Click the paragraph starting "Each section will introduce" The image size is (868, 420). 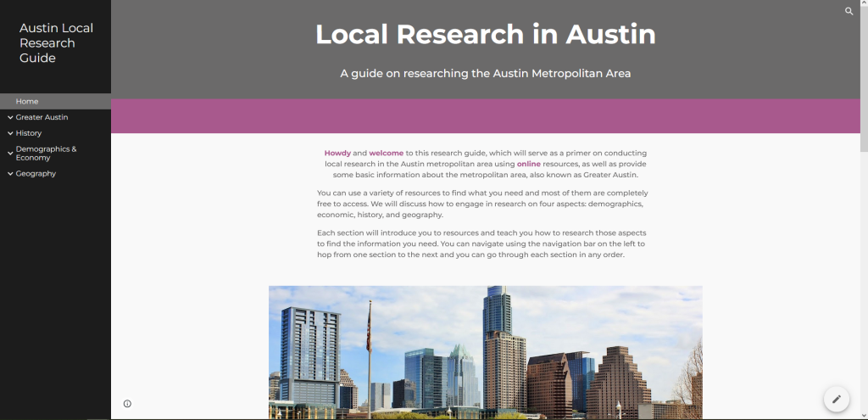tap(481, 244)
